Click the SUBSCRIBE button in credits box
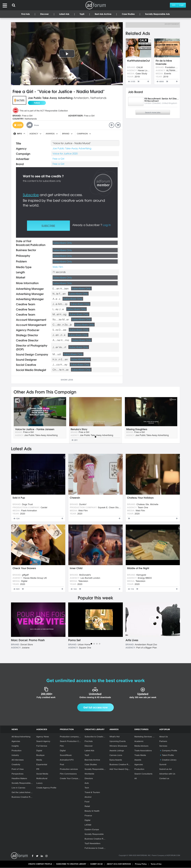 pyautogui.click(x=48, y=226)
